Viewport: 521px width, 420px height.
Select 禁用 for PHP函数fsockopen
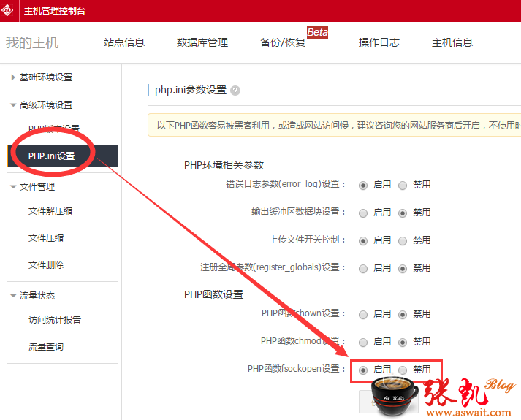pos(403,370)
